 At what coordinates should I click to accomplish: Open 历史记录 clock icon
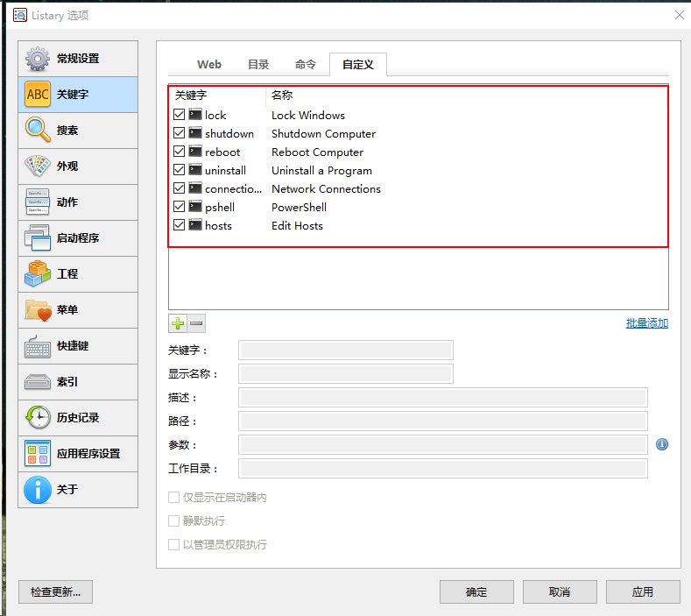(38, 417)
